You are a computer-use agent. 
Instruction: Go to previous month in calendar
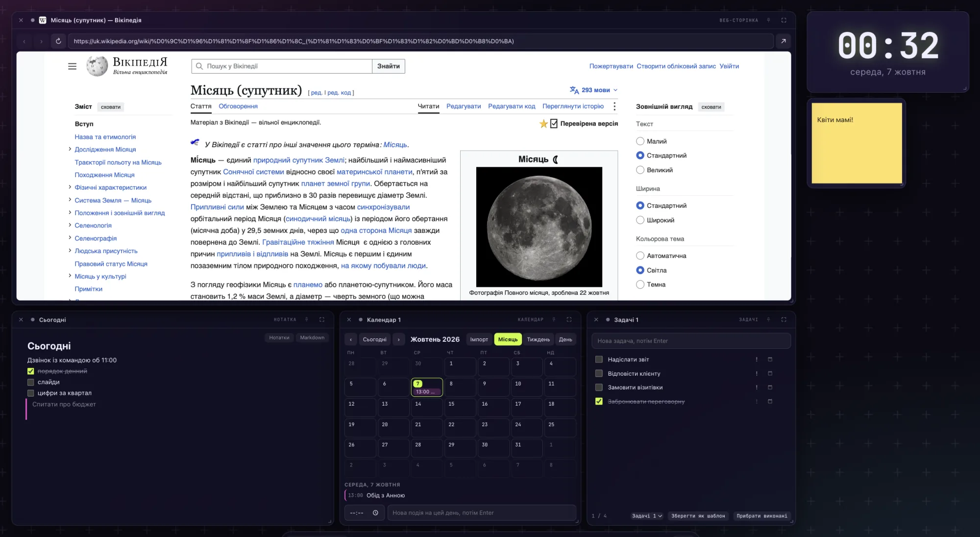(x=351, y=339)
